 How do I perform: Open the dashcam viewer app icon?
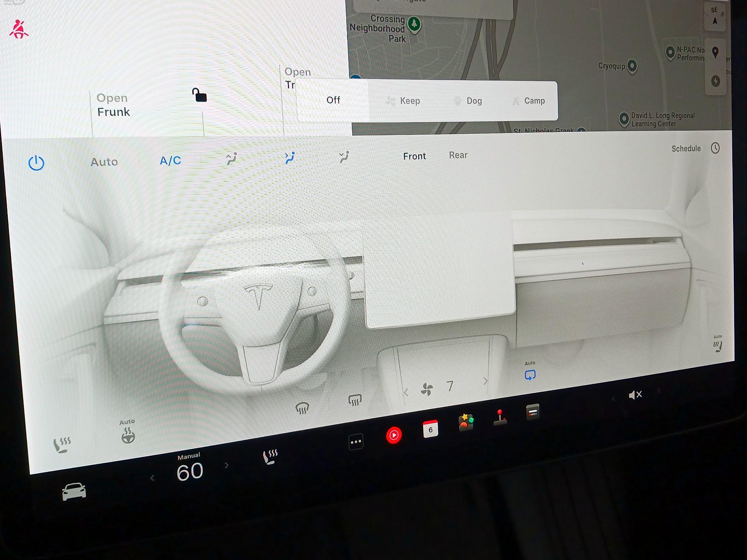(533, 412)
